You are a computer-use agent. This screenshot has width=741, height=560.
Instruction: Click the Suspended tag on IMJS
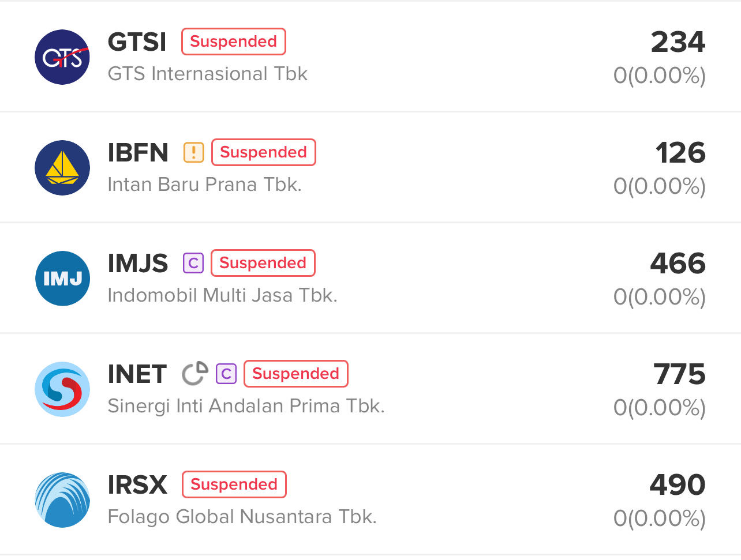click(263, 263)
